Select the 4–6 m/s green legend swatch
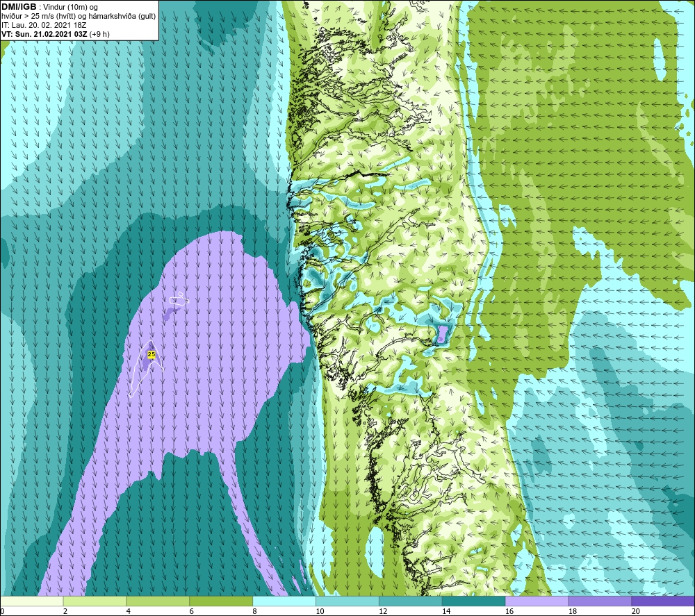 pos(158,601)
